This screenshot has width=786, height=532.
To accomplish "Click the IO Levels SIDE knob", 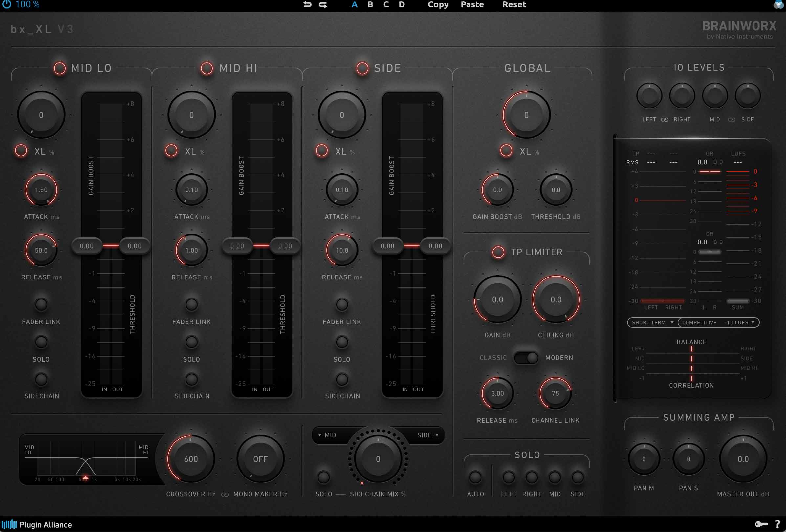I will coord(748,96).
